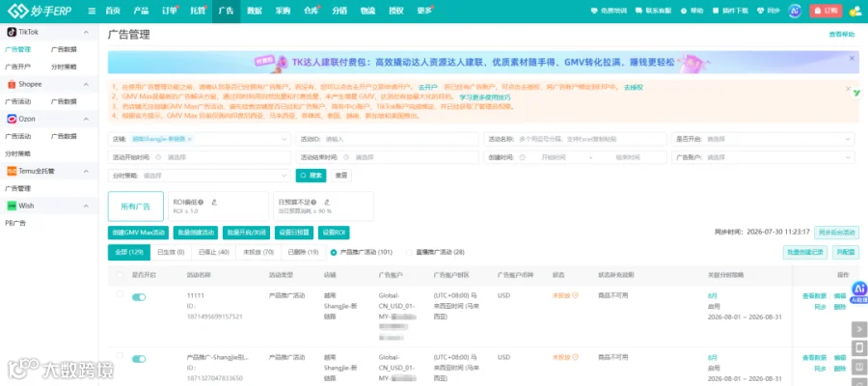Click the 免费培训 icon in header
868x386 pixels.
(594, 11)
